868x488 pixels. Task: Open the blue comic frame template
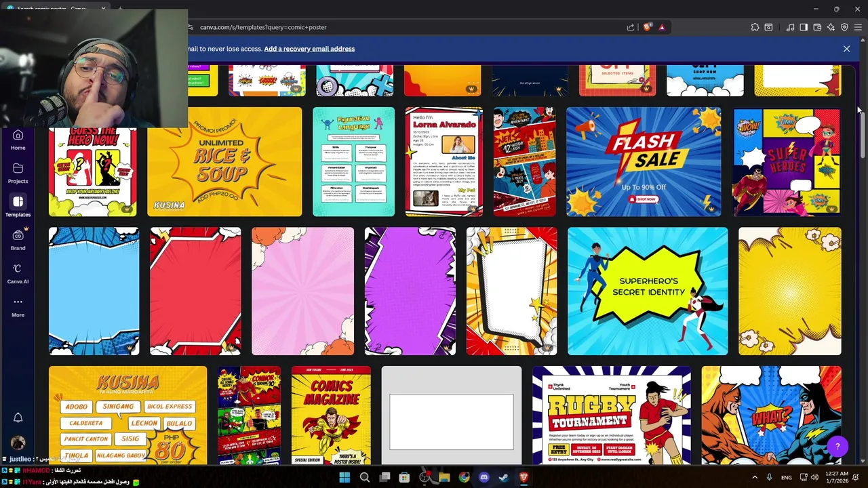[94, 291]
